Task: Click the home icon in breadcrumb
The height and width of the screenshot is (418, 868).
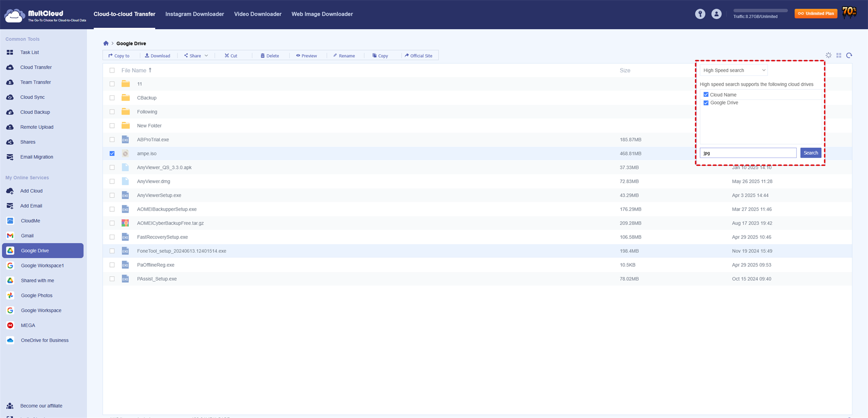Action: tap(106, 43)
